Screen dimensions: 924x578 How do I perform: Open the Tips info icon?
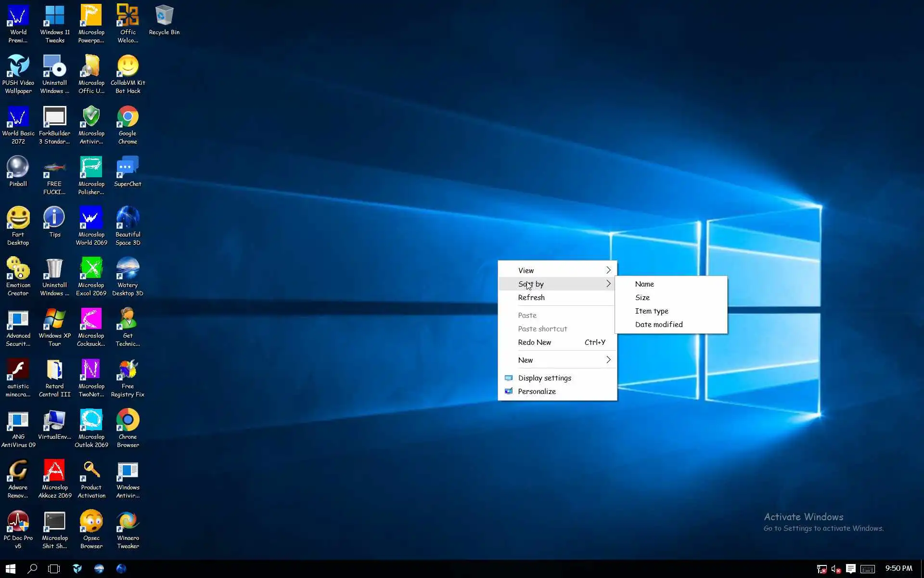[x=54, y=221]
